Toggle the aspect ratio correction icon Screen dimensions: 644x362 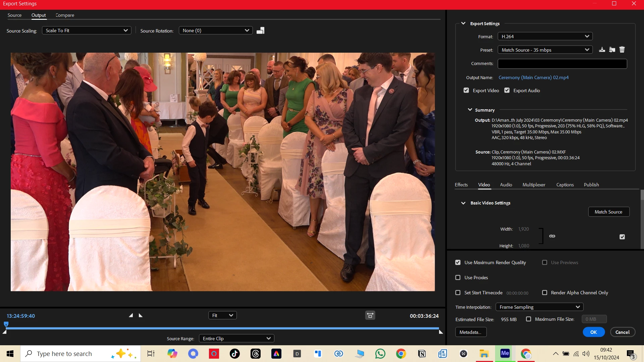coord(370,315)
